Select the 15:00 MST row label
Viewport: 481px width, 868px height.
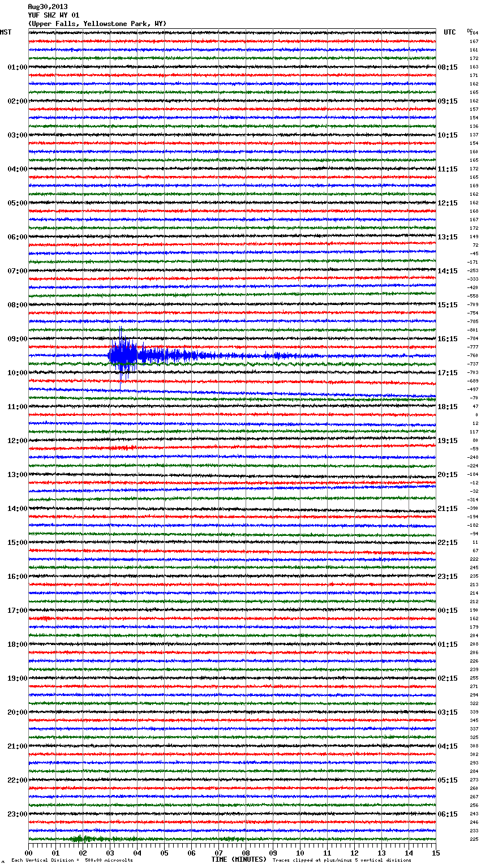click(18, 543)
